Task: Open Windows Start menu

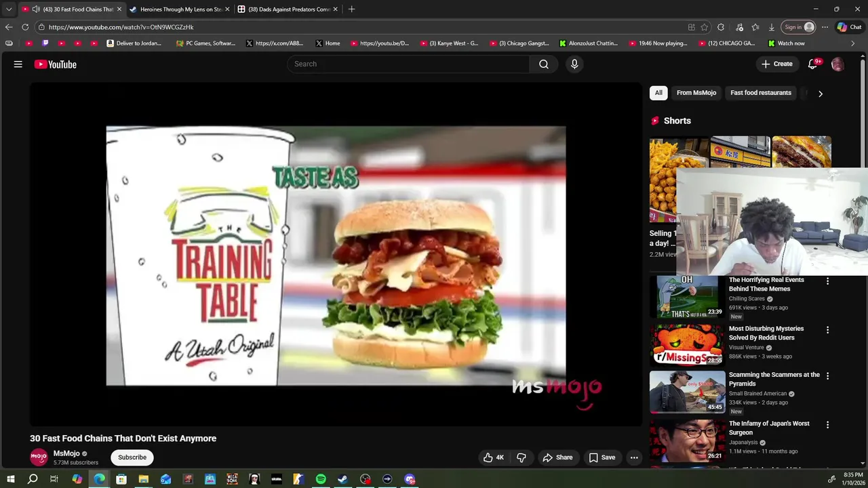Action: click(x=10, y=479)
